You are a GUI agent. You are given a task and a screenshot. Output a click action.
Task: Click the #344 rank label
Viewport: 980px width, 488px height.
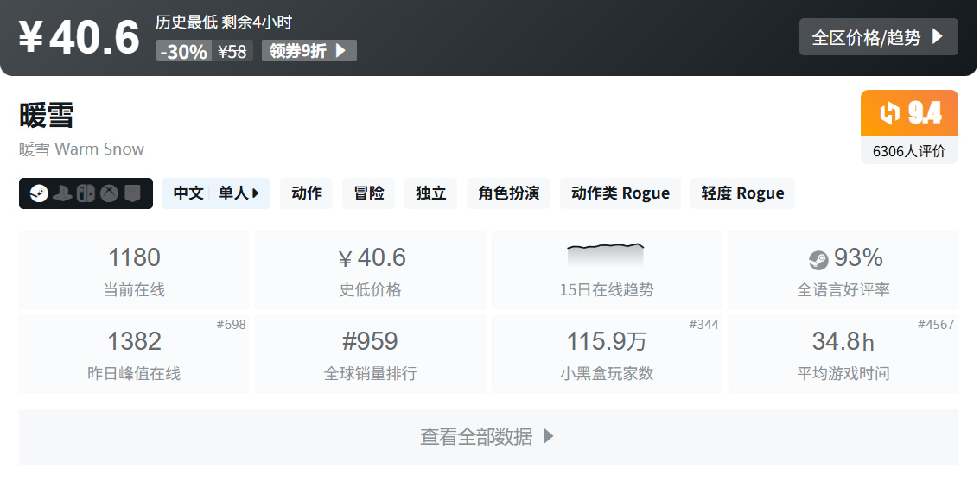pos(703,324)
